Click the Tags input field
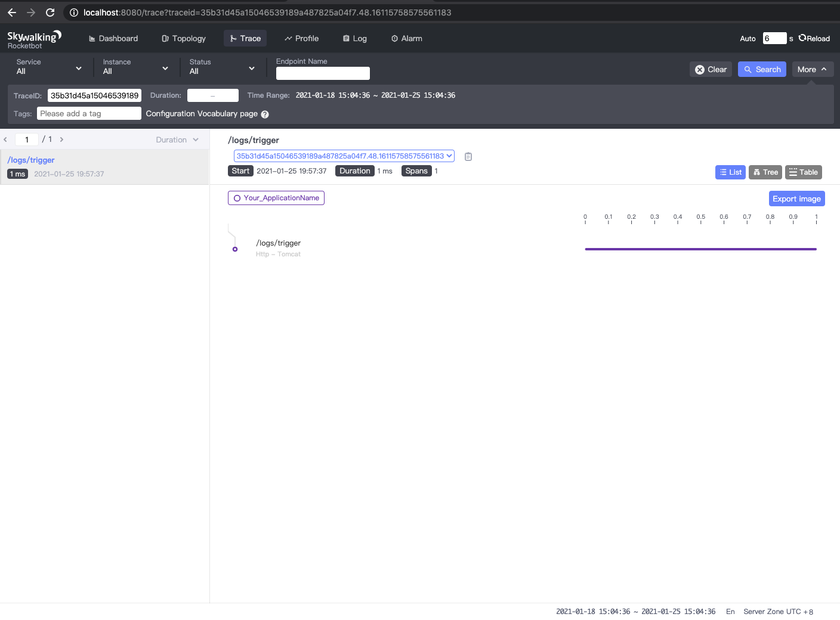Screen dimensions: 840x620 89,113
